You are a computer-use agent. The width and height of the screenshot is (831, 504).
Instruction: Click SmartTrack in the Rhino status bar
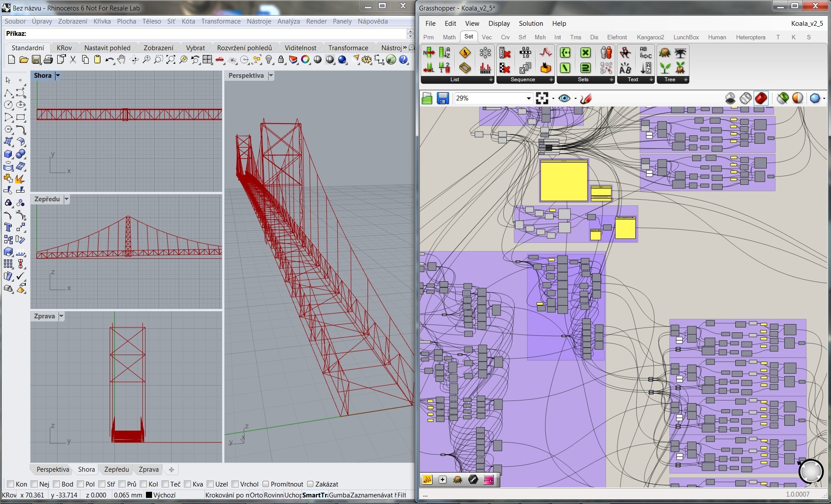coord(316,495)
